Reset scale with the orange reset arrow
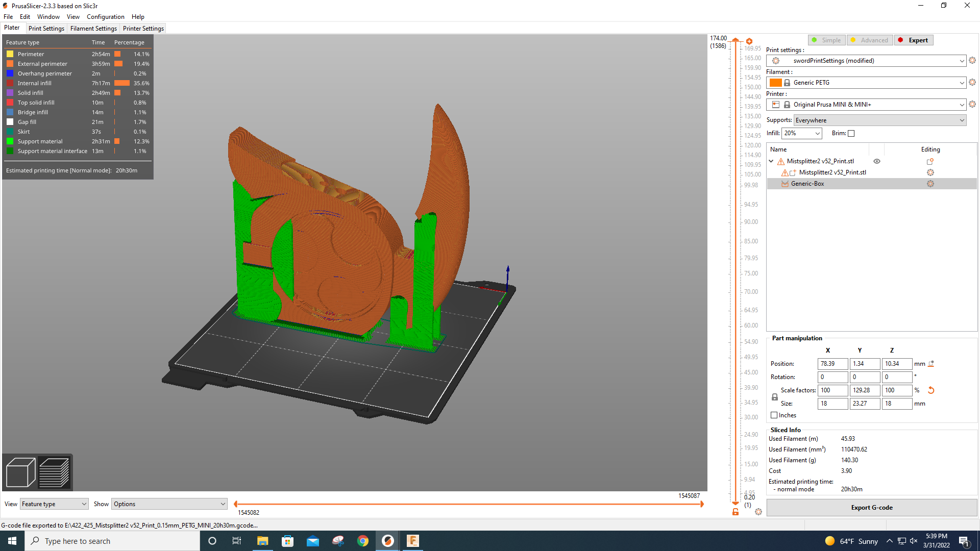 point(931,390)
